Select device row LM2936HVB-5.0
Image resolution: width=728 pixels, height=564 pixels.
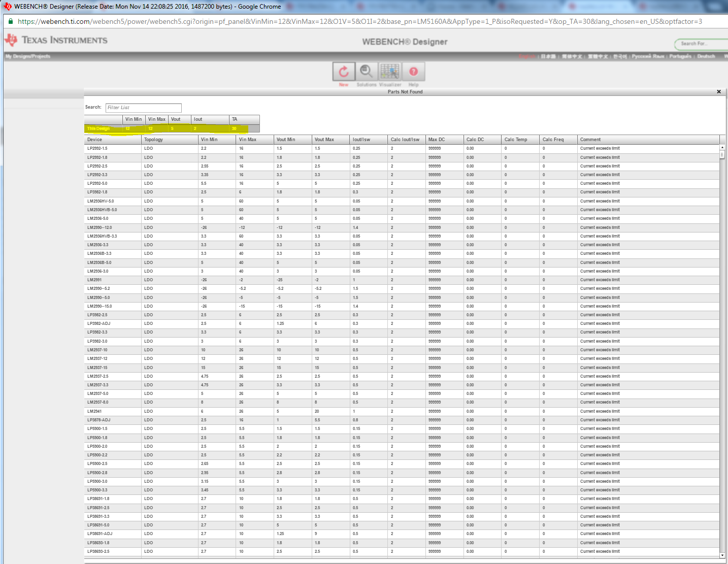point(402,210)
